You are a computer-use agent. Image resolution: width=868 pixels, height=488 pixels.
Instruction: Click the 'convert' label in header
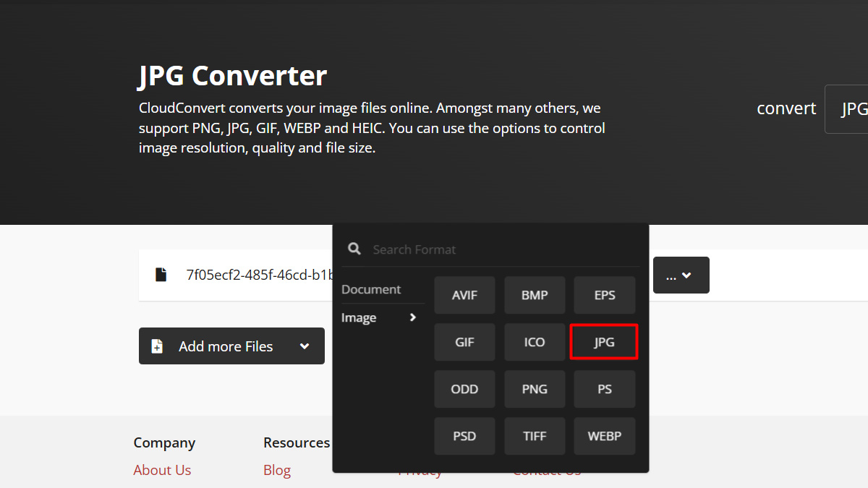[x=786, y=108]
